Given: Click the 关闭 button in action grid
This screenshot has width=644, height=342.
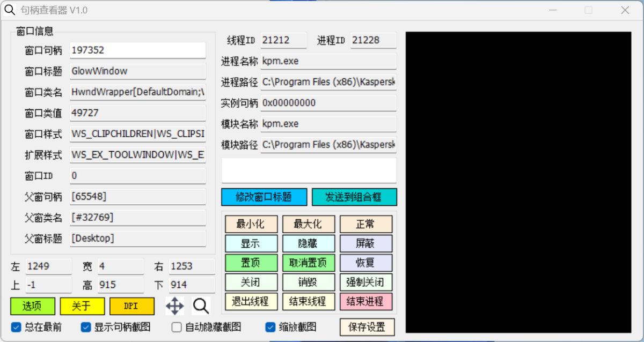Looking at the screenshot, I should pos(251,282).
